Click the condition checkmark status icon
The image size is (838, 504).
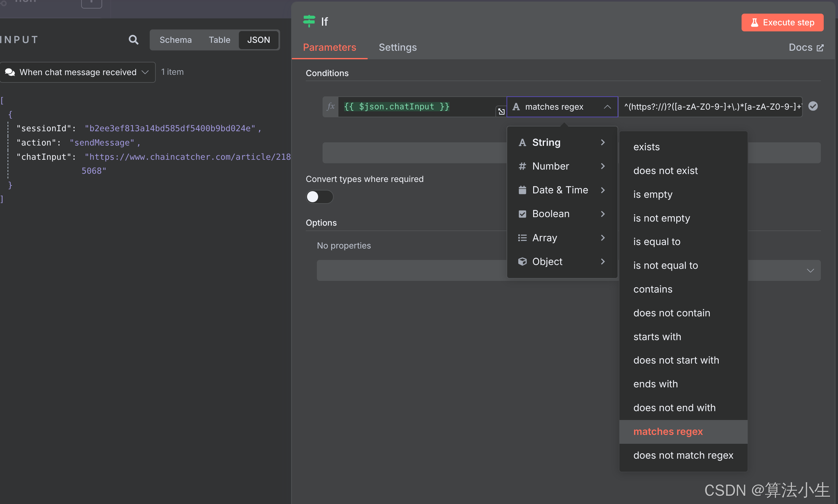[x=813, y=106]
